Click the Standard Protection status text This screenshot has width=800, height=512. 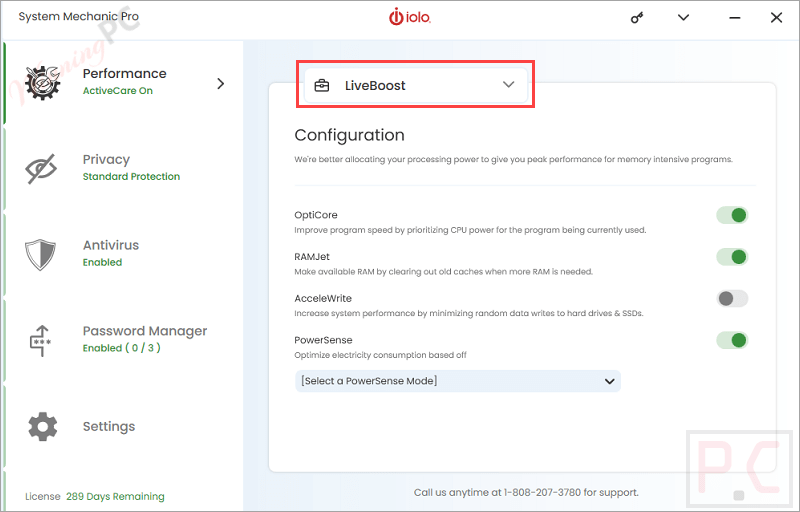pyautogui.click(x=132, y=176)
